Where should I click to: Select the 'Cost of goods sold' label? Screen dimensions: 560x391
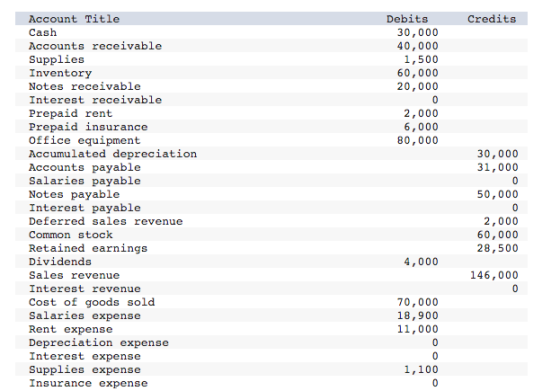coord(91,302)
